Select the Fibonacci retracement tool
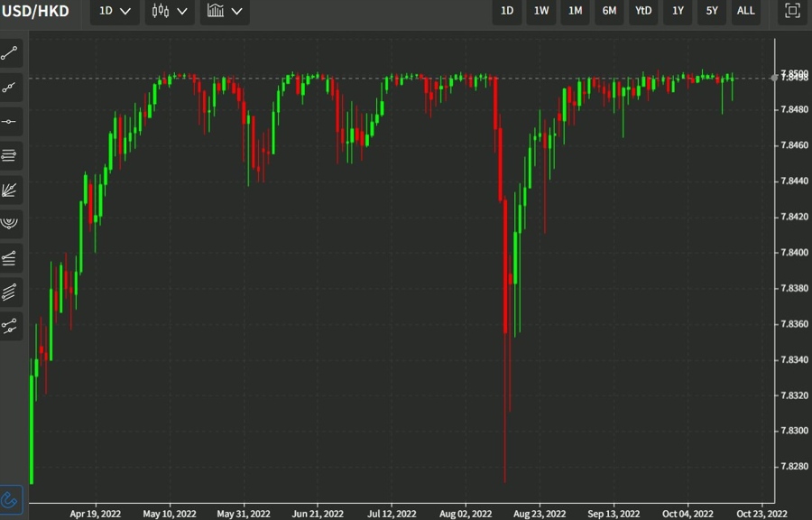 click(x=10, y=258)
